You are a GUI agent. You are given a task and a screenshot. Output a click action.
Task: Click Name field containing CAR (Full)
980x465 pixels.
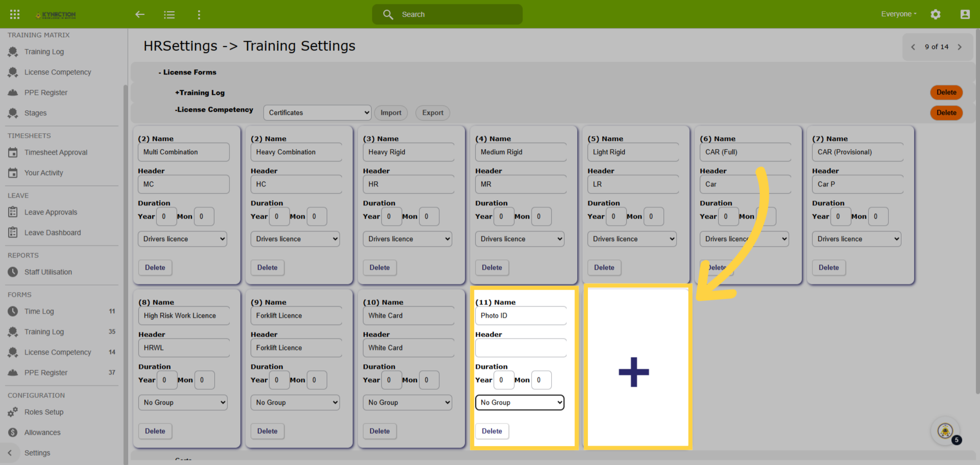point(745,152)
